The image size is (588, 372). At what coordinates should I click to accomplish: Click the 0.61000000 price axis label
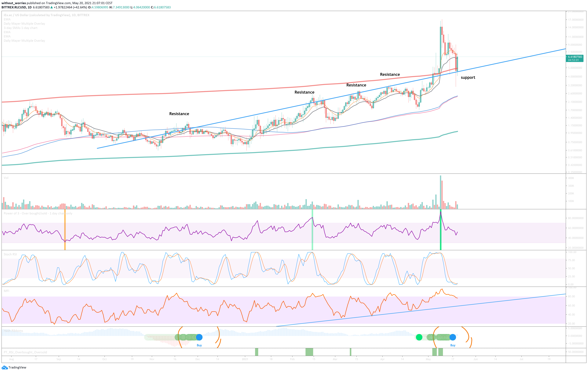(575, 150)
